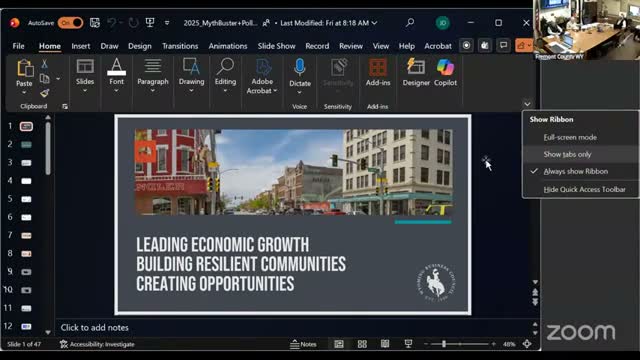Click the Search magnifier icon
The image size is (640, 360).
click(x=410, y=22)
